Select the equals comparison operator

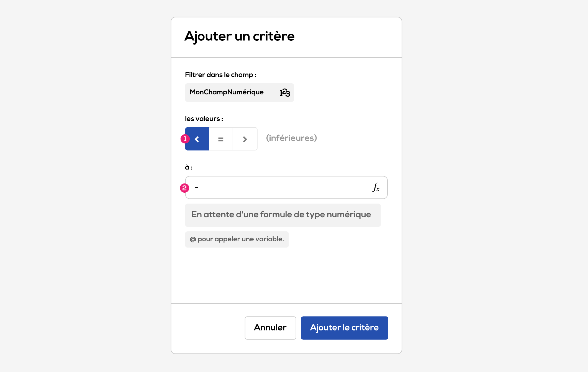221,139
